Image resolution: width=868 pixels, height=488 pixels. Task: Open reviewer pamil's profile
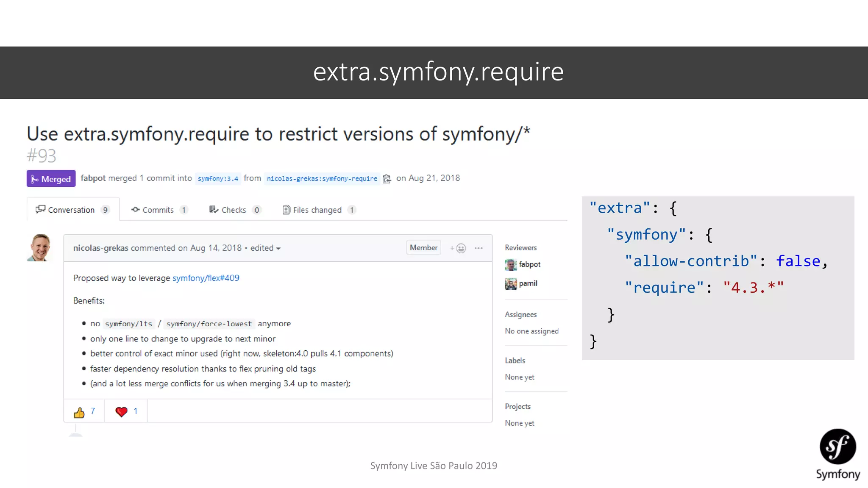[528, 283]
